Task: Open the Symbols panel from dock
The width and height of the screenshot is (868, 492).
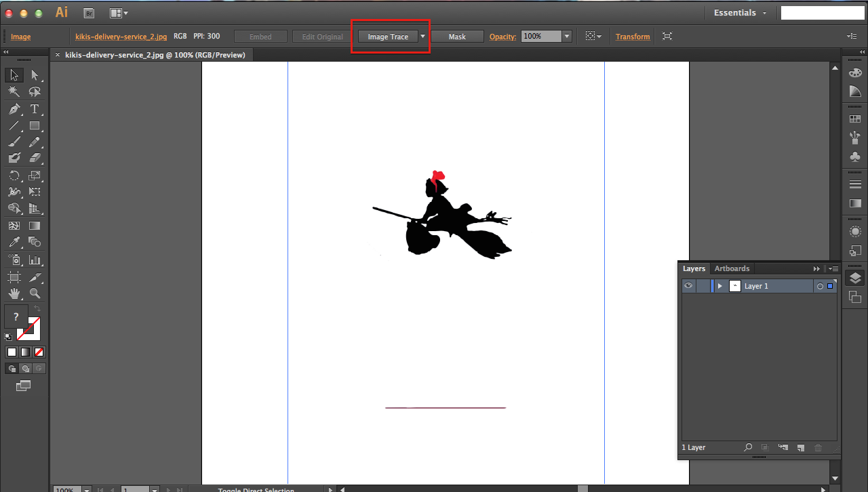Action: pos(855,157)
